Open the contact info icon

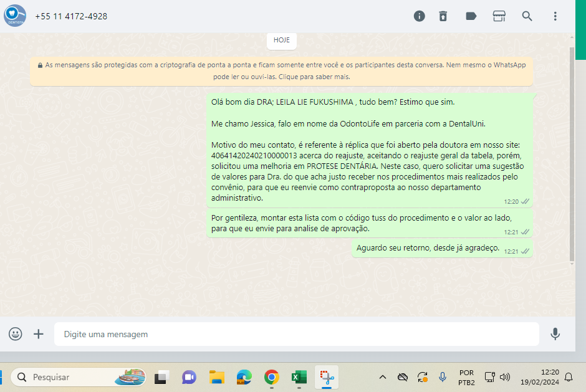point(420,16)
